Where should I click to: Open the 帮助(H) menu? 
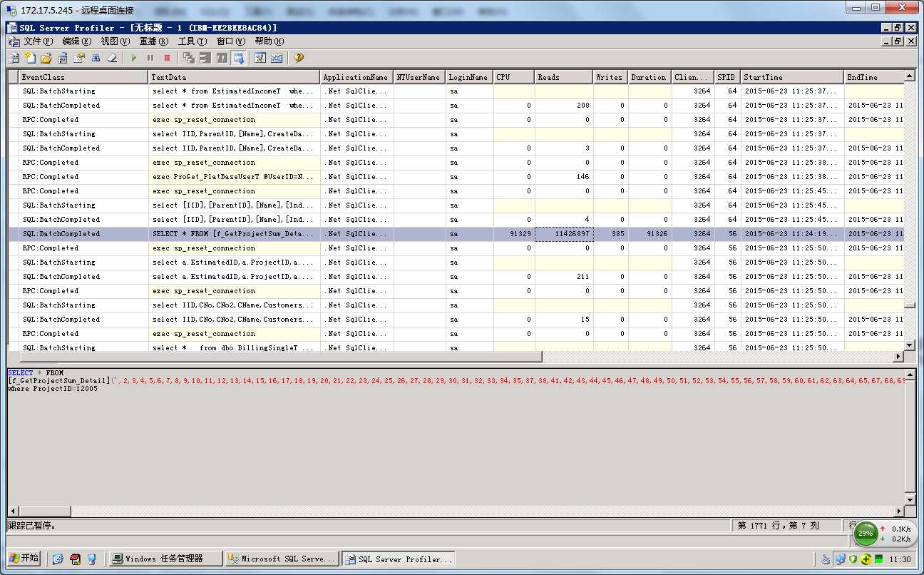coord(269,41)
